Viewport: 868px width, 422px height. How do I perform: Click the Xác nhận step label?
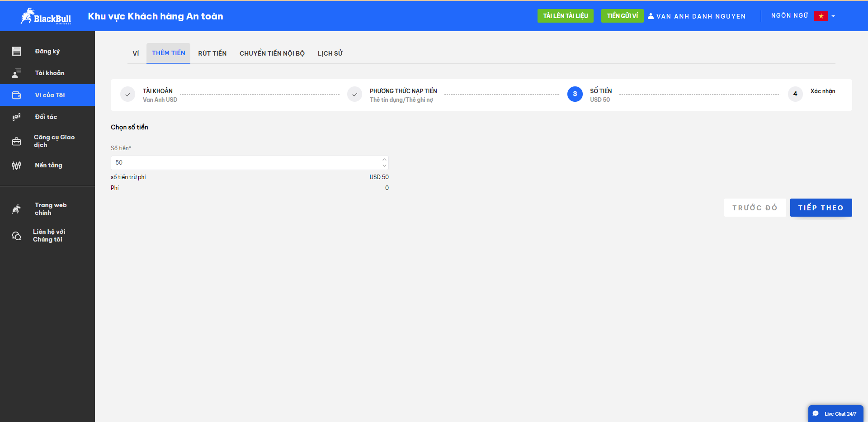823,91
